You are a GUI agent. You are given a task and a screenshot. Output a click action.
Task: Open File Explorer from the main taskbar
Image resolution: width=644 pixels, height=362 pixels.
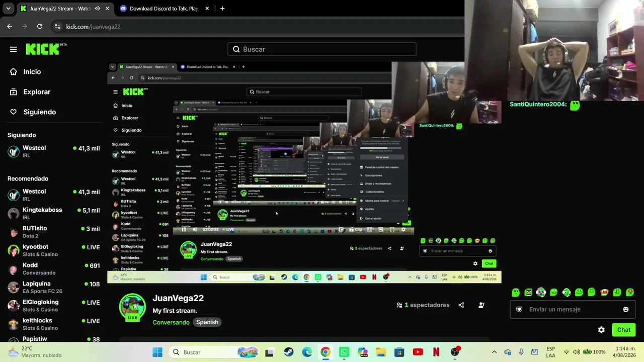tap(381, 352)
